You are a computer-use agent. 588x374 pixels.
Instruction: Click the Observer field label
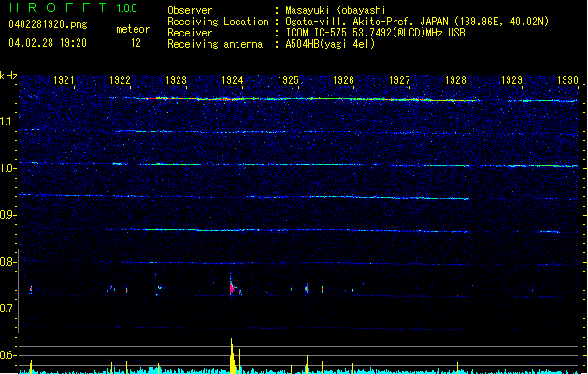pyautogui.click(x=190, y=10)
